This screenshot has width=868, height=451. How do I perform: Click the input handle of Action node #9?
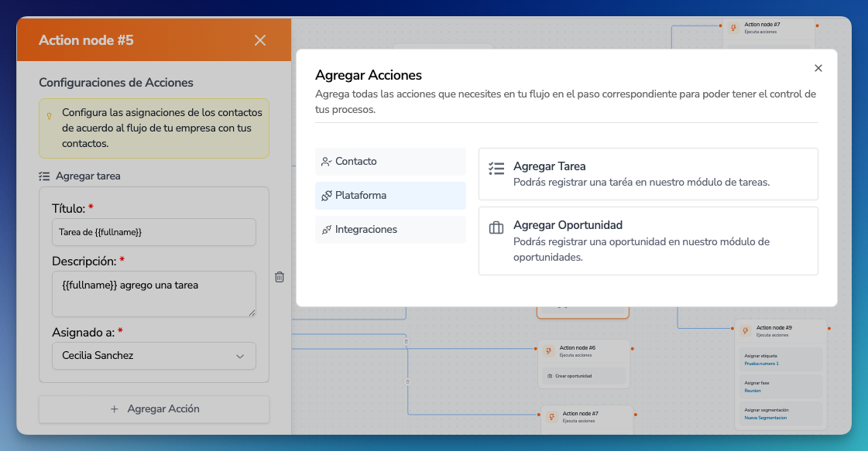coord(733,328)
